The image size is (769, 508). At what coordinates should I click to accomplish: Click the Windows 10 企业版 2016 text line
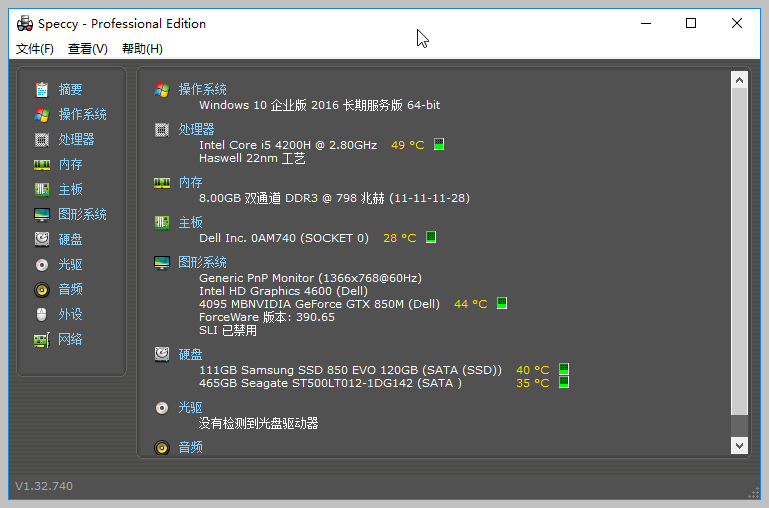click(319, 105)
